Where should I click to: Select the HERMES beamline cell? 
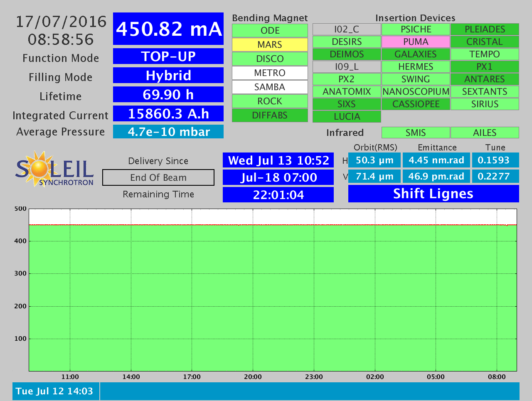point(416,66)
